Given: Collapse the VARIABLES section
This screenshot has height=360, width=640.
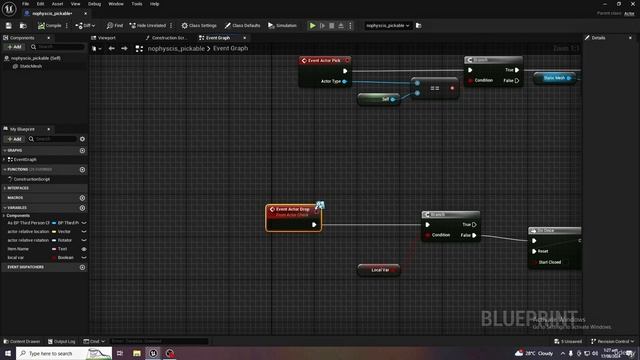Looking at the screenshot, I should click(4, 208).
